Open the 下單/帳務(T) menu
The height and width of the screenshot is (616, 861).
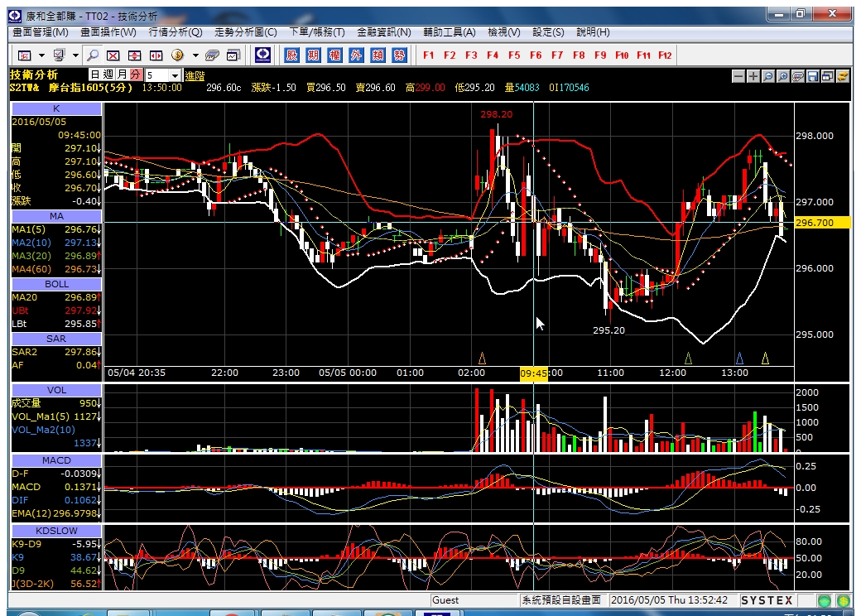tap(317, 32)
